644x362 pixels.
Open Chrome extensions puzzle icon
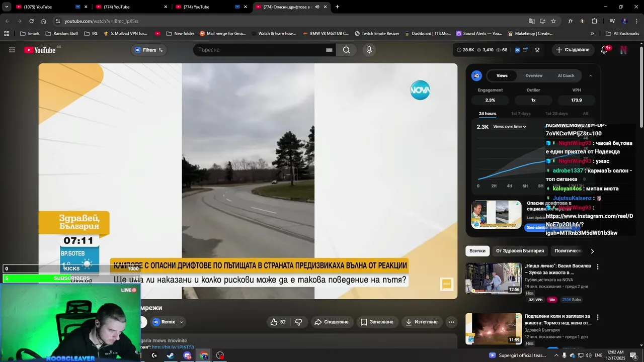595,21
